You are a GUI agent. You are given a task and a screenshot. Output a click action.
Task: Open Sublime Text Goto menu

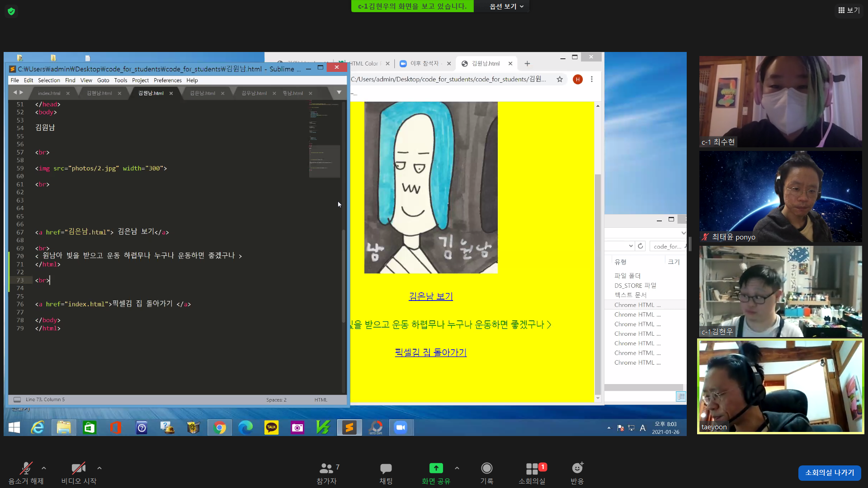point(103,80)
